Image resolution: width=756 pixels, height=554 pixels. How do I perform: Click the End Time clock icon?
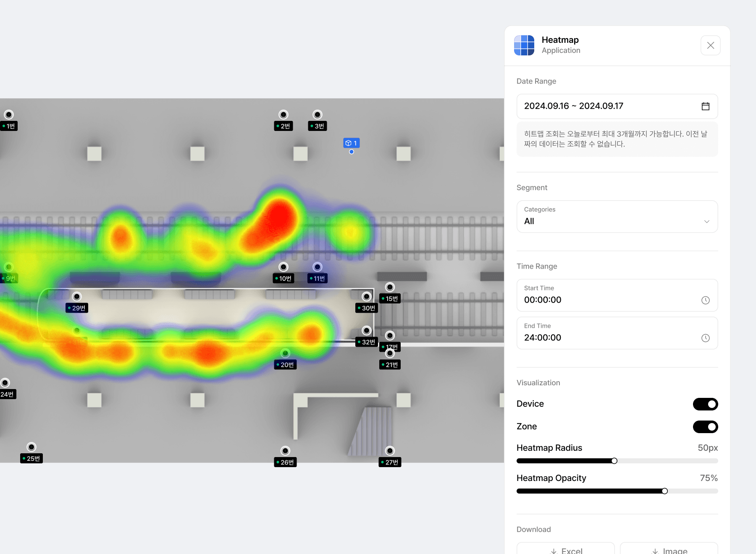(706, 338)
